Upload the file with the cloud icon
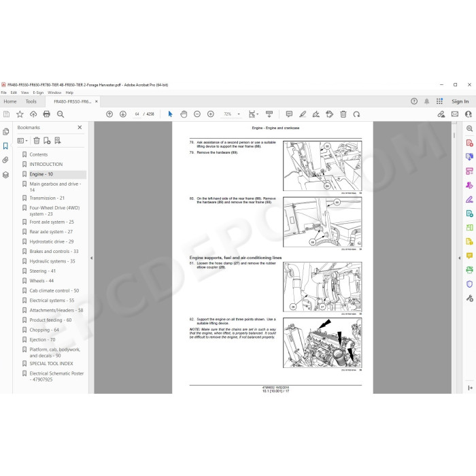Image resolution: width=476 pixels, height=476 pixels. pyautogui.click(x=33, y=114)
